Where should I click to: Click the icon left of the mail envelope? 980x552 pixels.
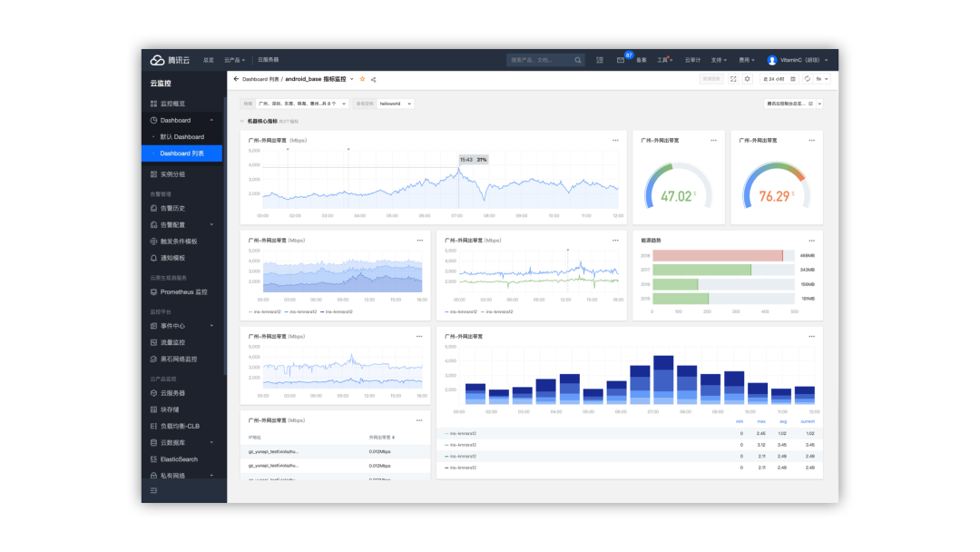pyautogui.click(x=600, y=60)
